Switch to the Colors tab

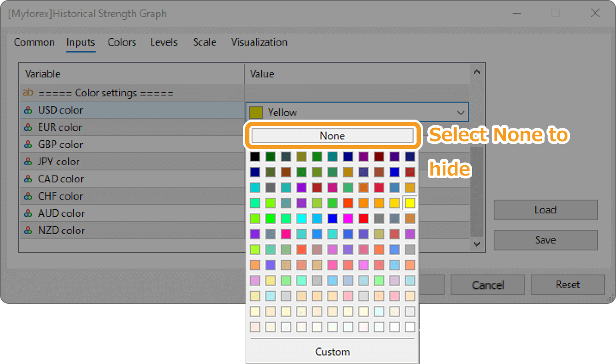[x=122, y=42]
